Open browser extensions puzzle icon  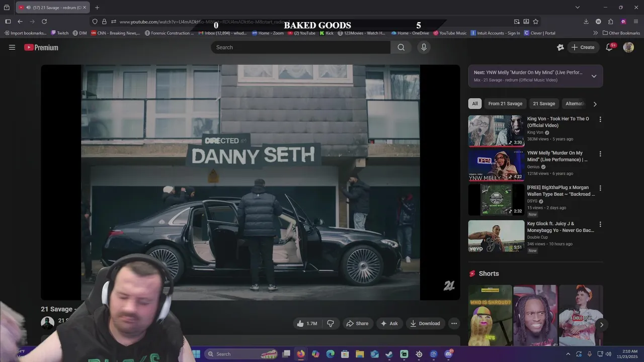611,22
